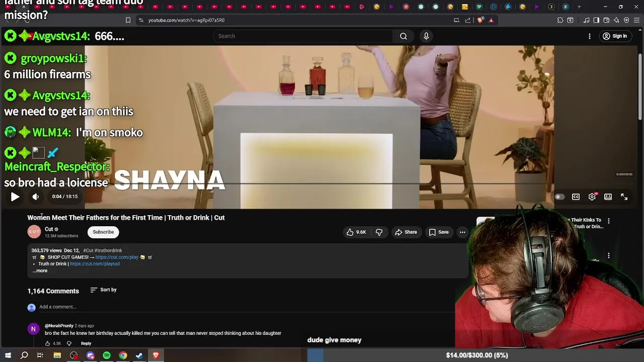
Task: Open the options menu for the Kinks Truth or Drink video
Action: click(x=608, y=221)
